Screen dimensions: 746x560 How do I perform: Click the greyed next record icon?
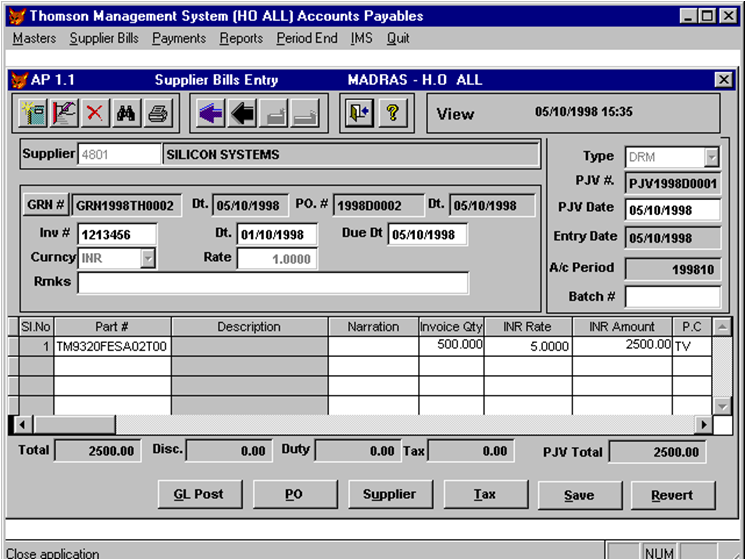pyautogui.click(x=274, y=114)
